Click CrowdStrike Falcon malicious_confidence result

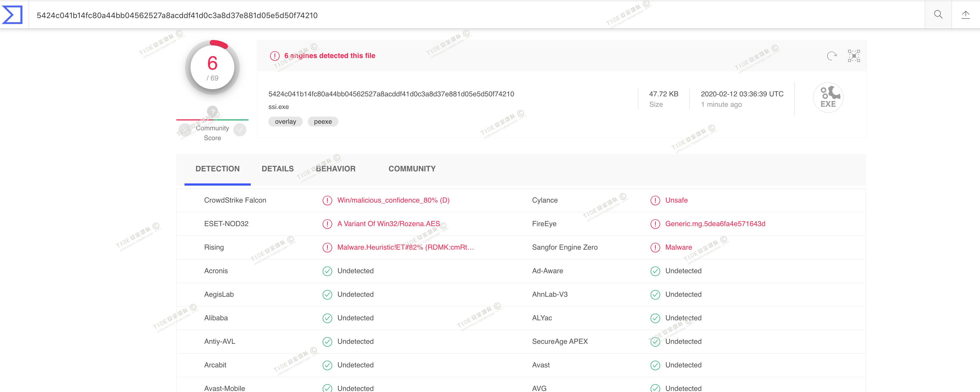(x=393, y=200)
